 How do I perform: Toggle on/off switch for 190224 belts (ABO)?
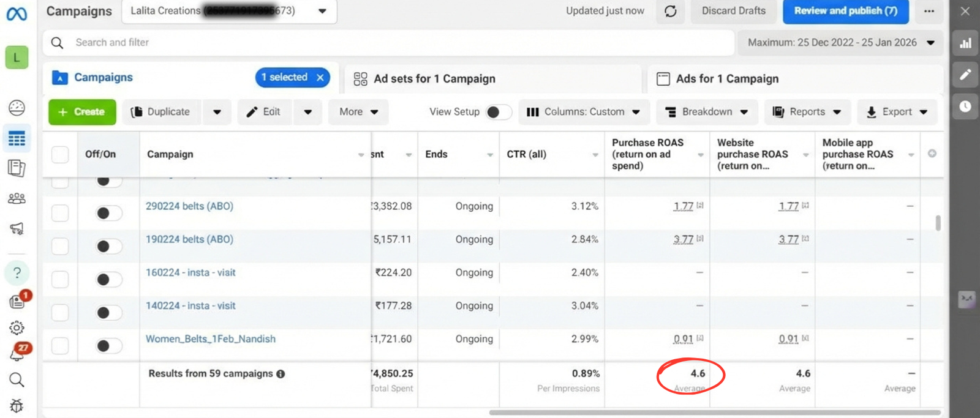(x=109, y=246)
